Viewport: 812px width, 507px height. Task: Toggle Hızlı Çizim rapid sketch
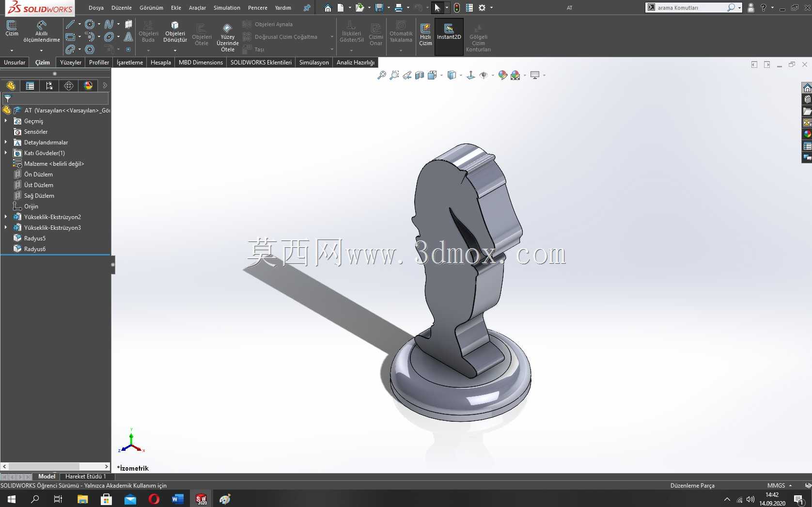coord(425,34)
